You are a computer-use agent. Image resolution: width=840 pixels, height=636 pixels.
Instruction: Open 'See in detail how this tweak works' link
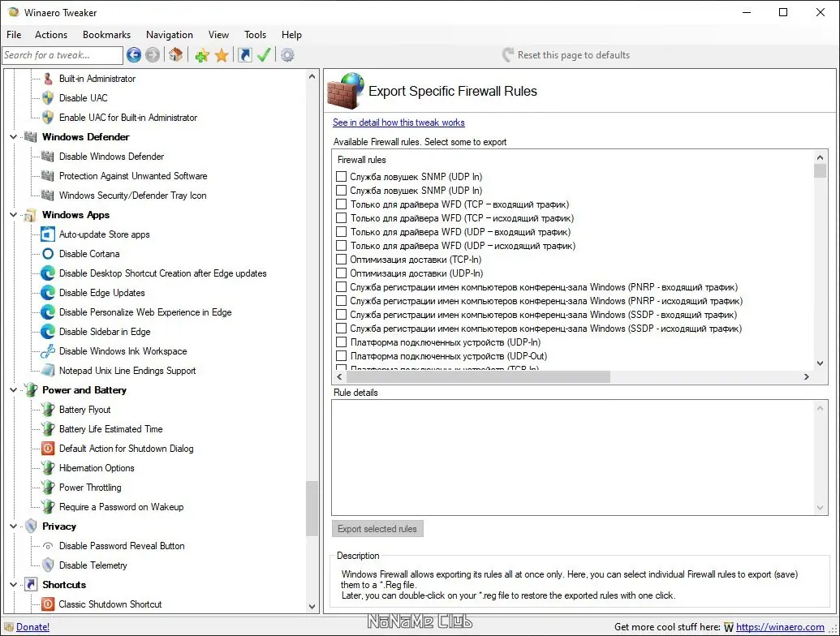pos(398,122)
